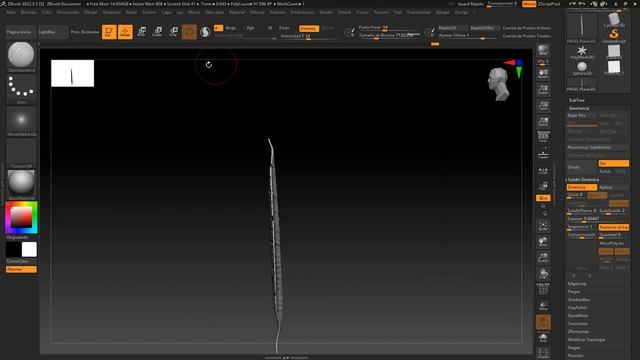The image size is (640, 360).
Task: Adjust the Punto Focal slider
Action: 389,27
